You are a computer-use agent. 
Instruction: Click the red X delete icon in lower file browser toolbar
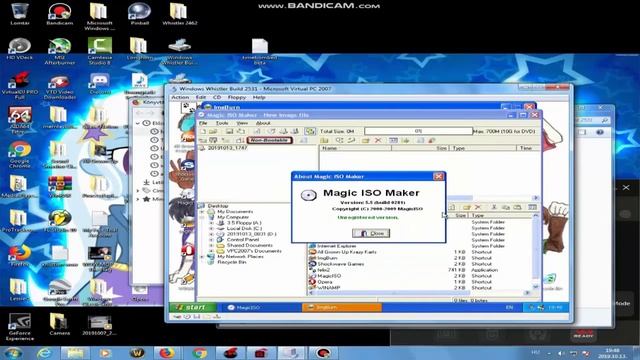click(478, 207)
